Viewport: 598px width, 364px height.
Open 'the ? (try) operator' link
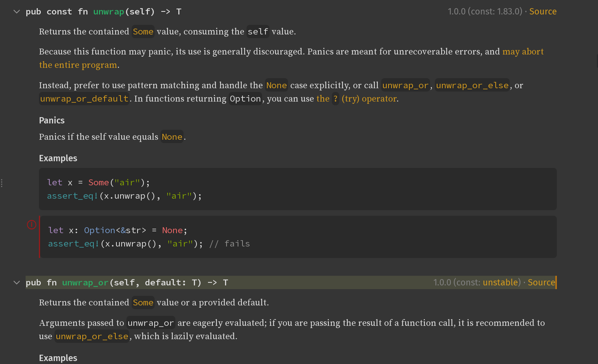356,99
